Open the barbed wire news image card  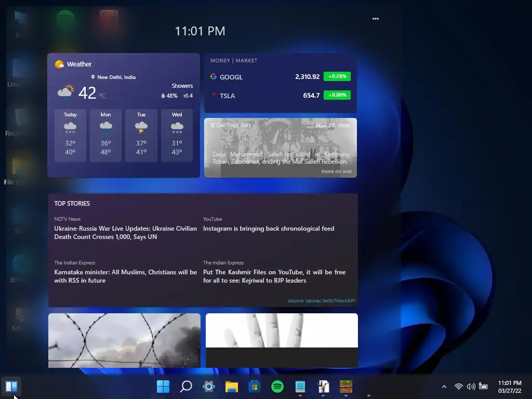124,340
